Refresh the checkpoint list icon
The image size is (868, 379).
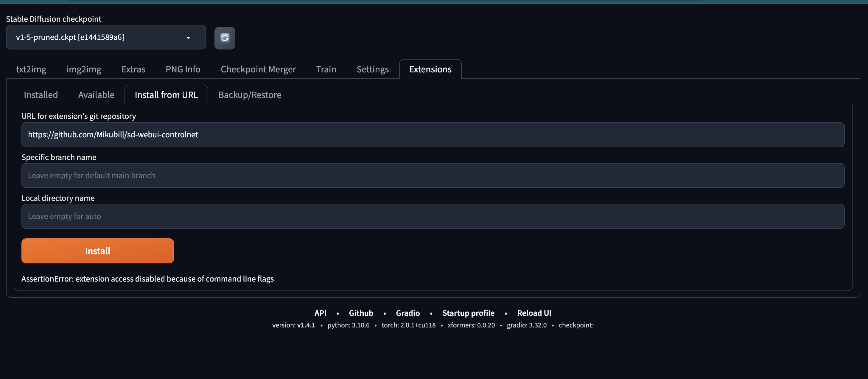(225, 38)
